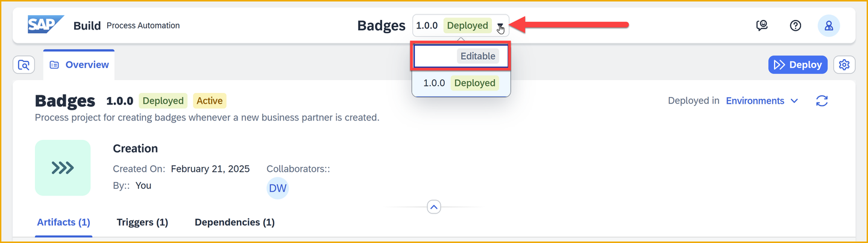Screen dimensions: 868x243
Task: Open the Triggers (1) tab
Action: pyautogui.click(x=142, y=222)
